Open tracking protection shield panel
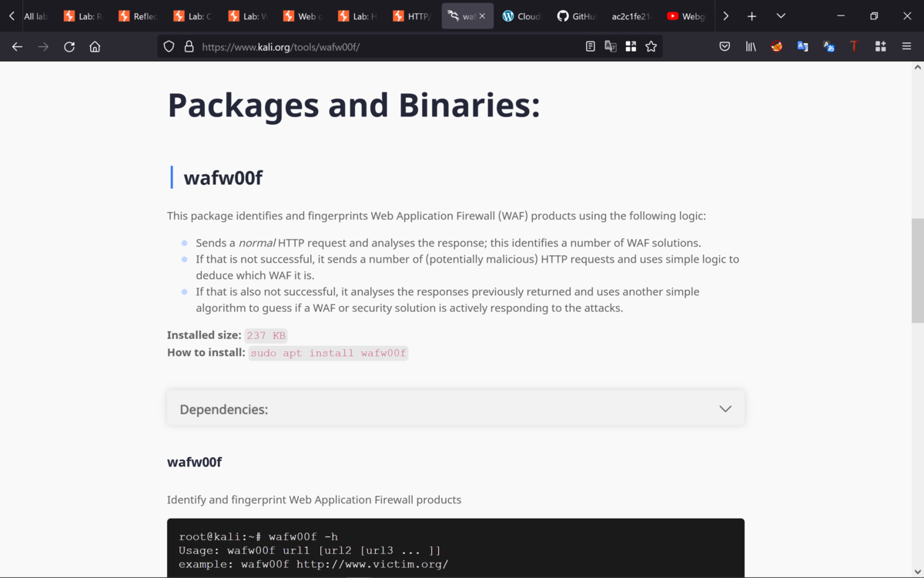The image size is (924, 578). click(x=169, y=47)
